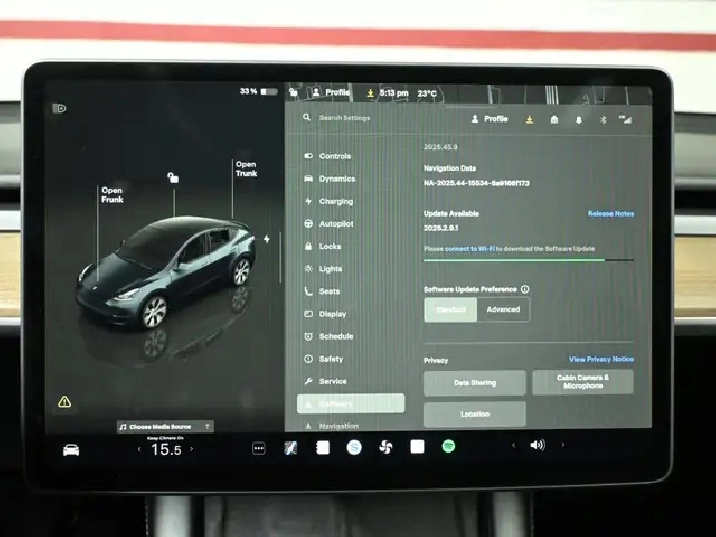Open the Release Notes link
This screenshot has width=716, height=537.
pos(610,214)
